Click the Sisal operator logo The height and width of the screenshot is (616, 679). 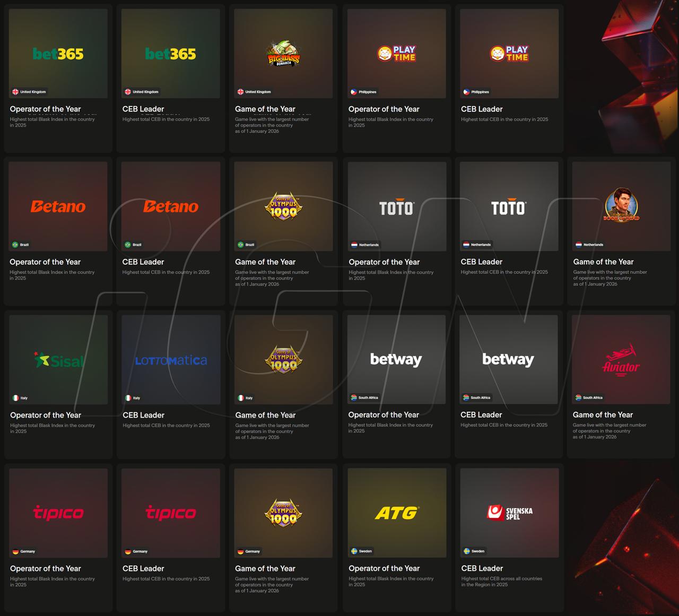pos(58,360)
